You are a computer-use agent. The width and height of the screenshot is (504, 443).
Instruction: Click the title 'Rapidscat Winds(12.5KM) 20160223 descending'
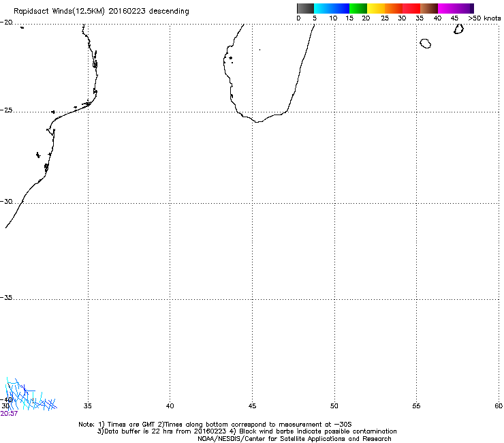tap(101, 12)
